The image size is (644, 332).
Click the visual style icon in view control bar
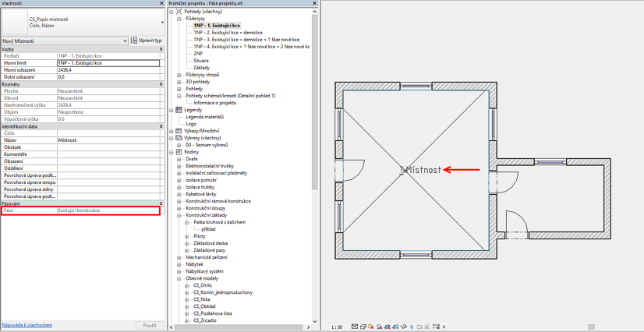[x=364, y=327]
